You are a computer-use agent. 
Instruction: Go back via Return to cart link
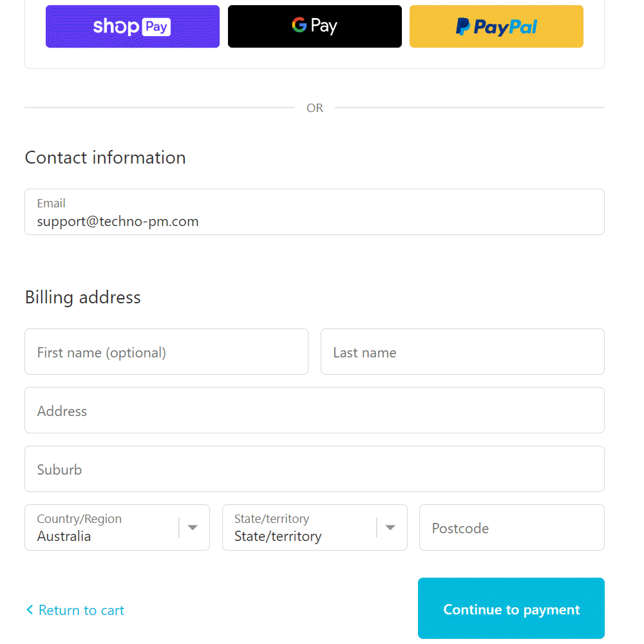81,610
